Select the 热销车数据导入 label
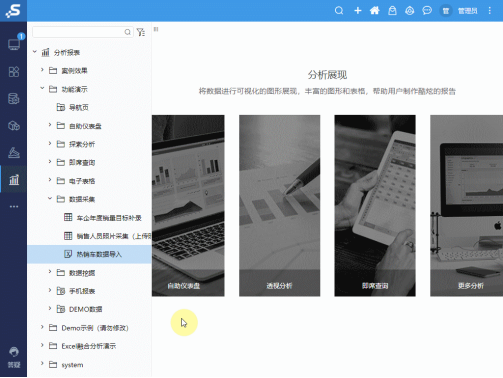503x378 pixels. click(99, 254)
